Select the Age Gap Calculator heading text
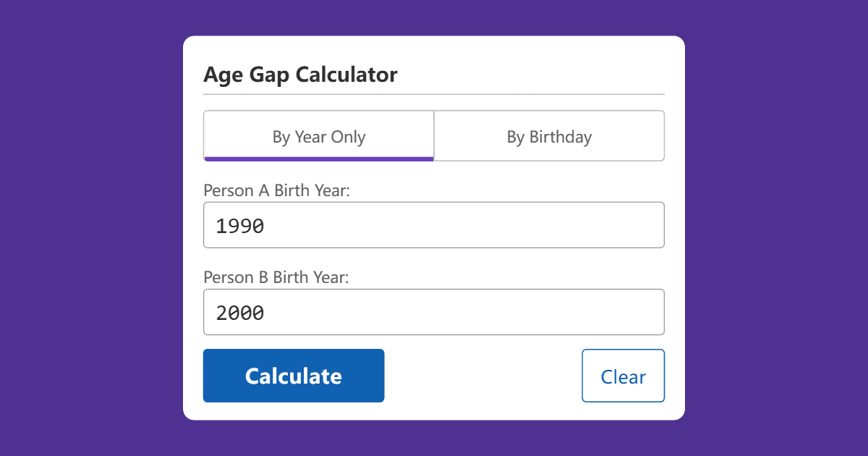868x456 pixels. tap(300, 75)
